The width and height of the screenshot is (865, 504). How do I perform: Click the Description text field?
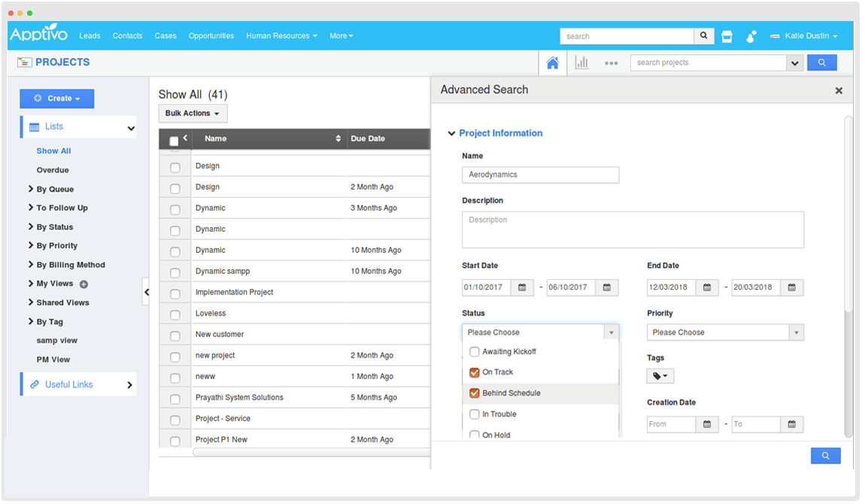click(x=633, y=229)
